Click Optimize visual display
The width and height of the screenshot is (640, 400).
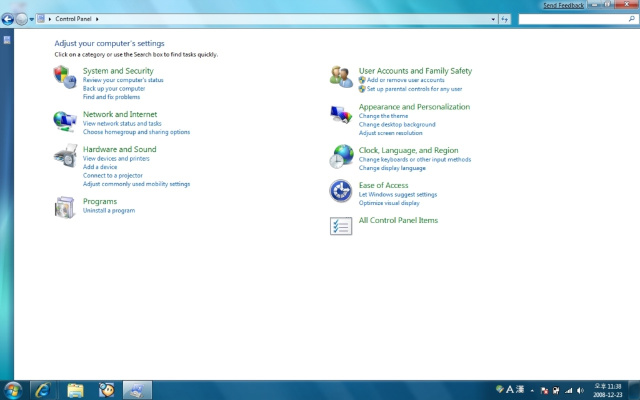tap(389, 203)
